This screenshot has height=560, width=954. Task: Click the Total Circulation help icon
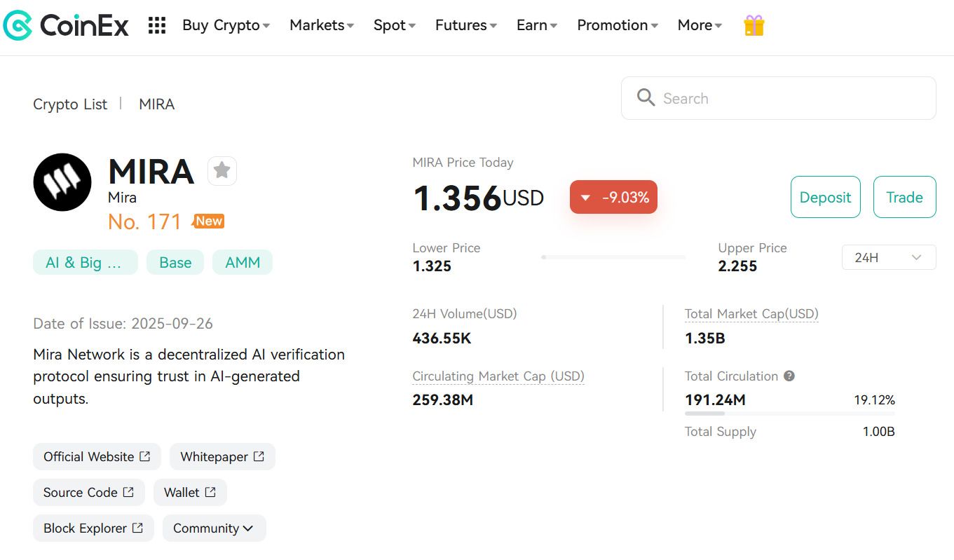(789, 376)
